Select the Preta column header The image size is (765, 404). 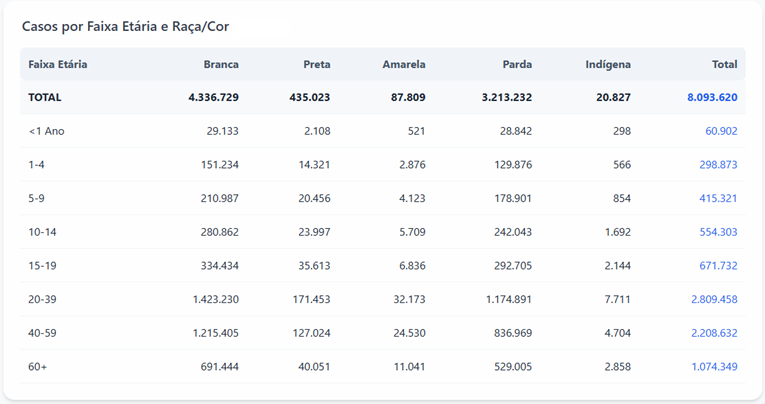click(316, 64)
